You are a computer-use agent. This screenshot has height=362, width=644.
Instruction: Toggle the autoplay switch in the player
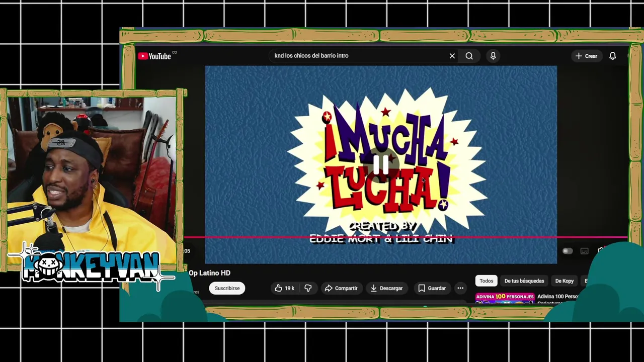[x=567, y=251]
